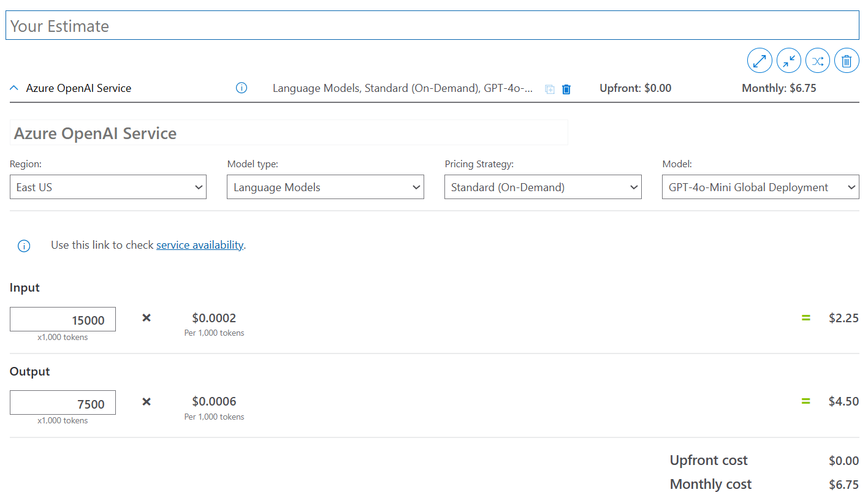Click the Expand all circular icon

coord(759,61)
